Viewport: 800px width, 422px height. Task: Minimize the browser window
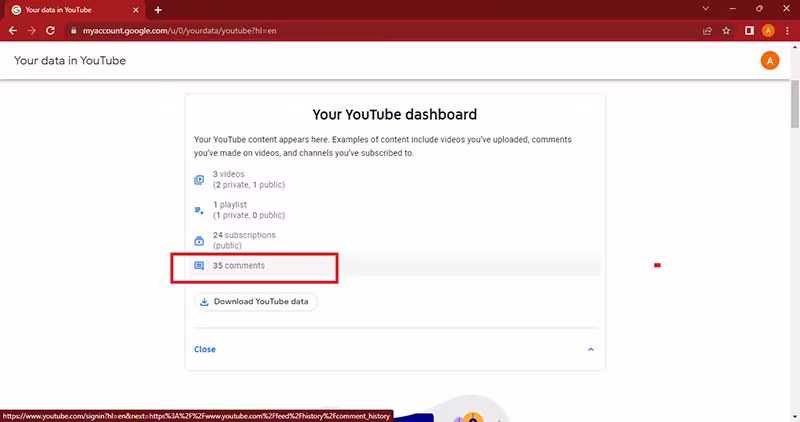pos(733,9)
